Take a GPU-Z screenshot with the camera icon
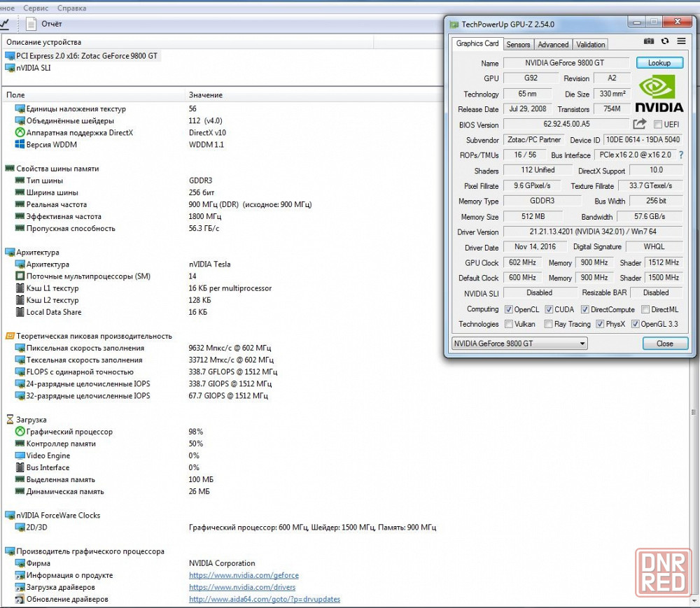This screenshot has height=608, width=700. pyautogui.click(x=649, y=41)
